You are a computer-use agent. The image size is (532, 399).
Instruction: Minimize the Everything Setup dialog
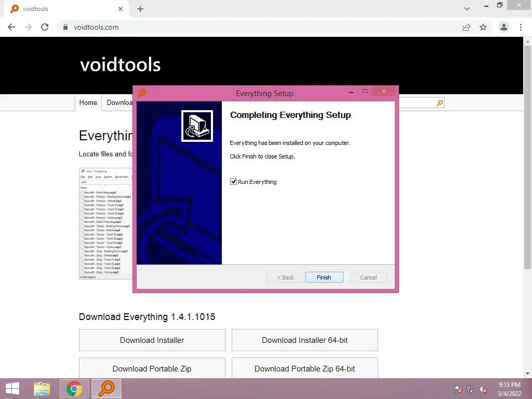351,91
